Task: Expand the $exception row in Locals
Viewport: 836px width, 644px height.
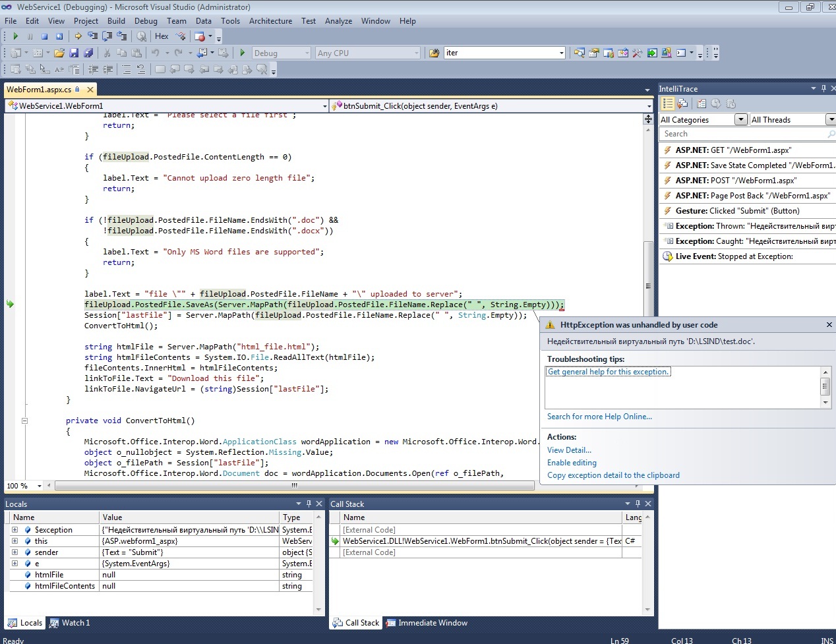Action: pos(15,529)
